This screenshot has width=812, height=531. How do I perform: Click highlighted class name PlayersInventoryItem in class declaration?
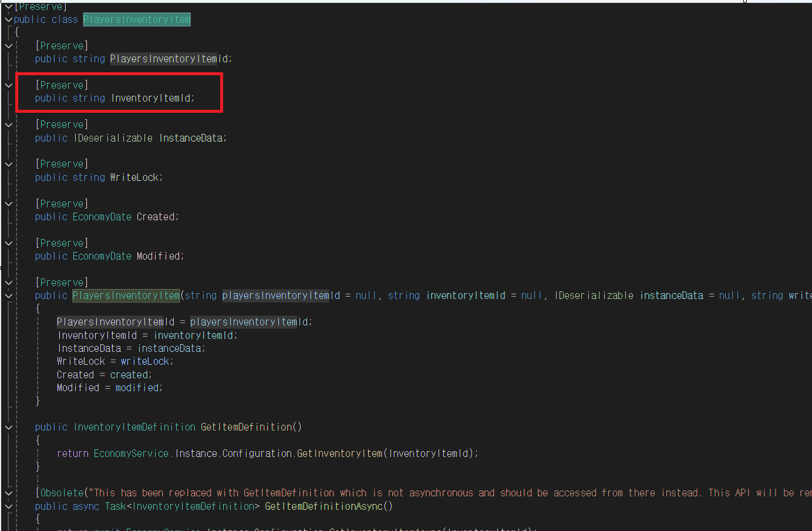pyautogui.click(x=137, y=19)
